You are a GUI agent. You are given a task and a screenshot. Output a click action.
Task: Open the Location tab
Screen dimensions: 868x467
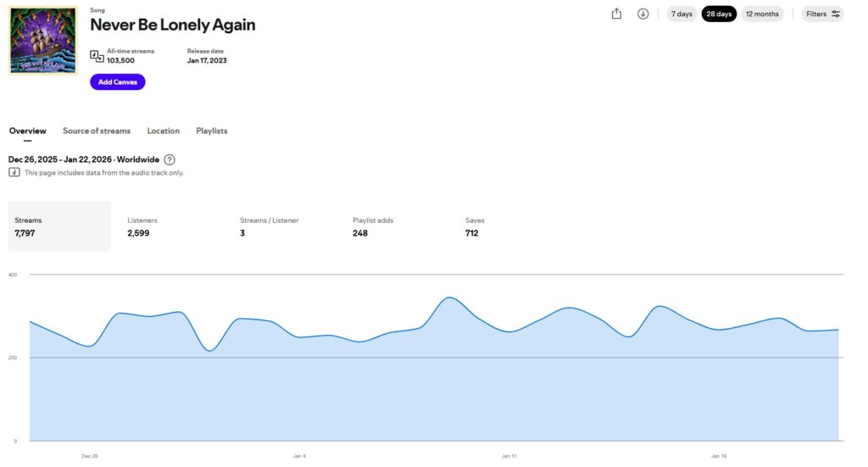tap(163, 131)
